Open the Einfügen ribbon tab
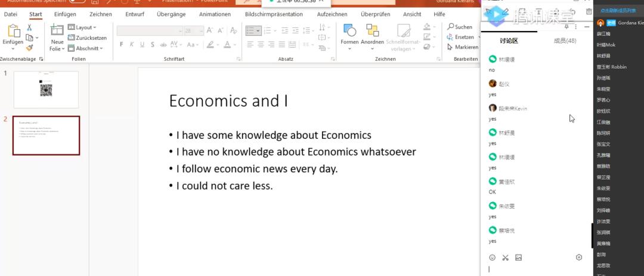 (x=64, y=14)
